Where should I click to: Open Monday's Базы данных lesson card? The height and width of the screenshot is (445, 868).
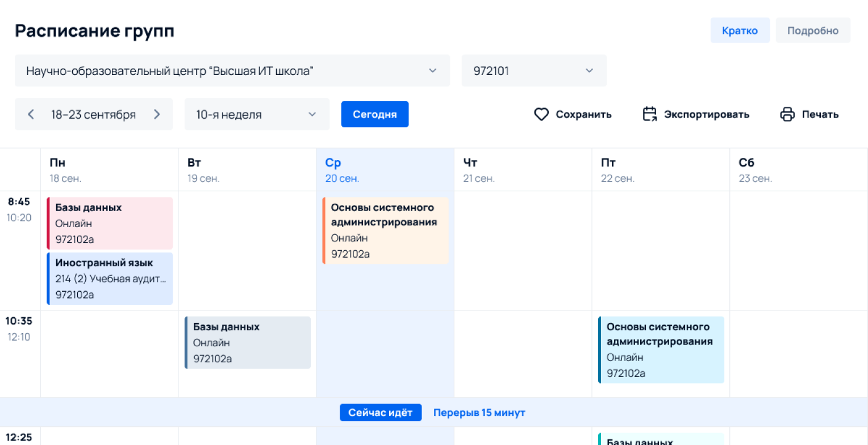tap(110, 223)
